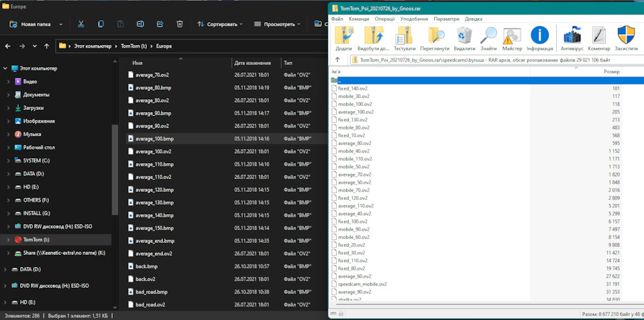
Task: Collapse the Этот компьютер tree node
Action: 5,68
